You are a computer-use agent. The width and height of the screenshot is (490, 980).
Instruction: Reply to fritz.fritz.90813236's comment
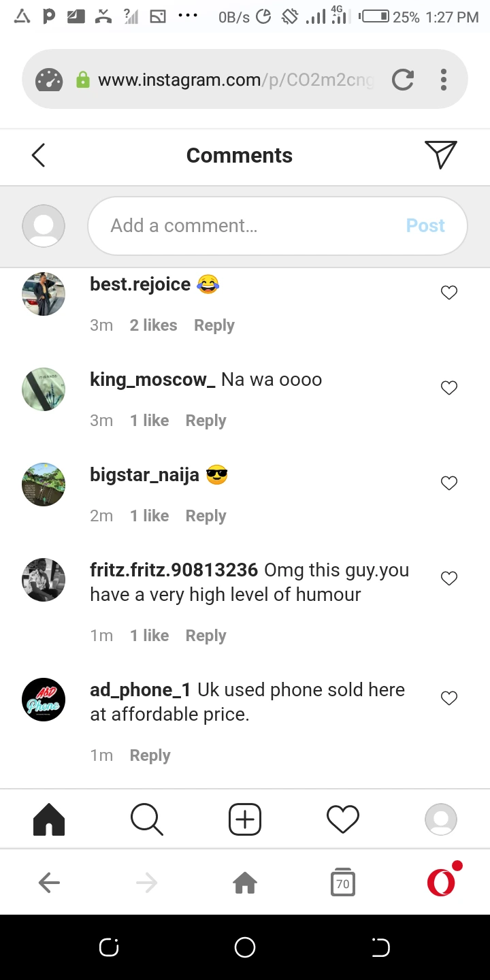pos(206,636)
